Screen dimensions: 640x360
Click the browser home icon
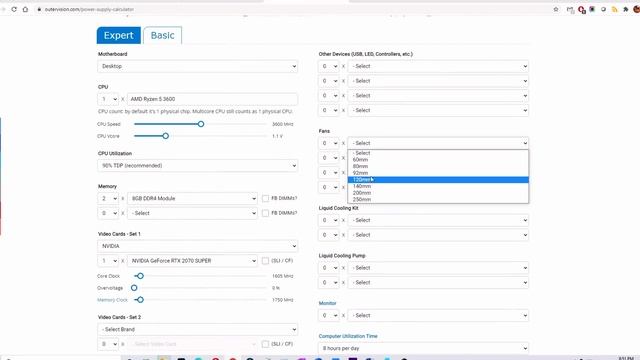point(25,9)
